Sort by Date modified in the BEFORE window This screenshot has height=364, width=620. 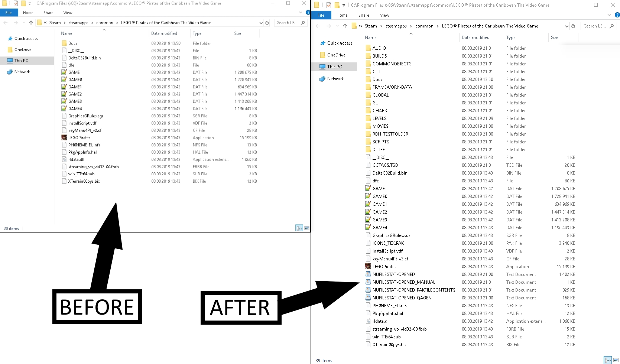point(164,33)
